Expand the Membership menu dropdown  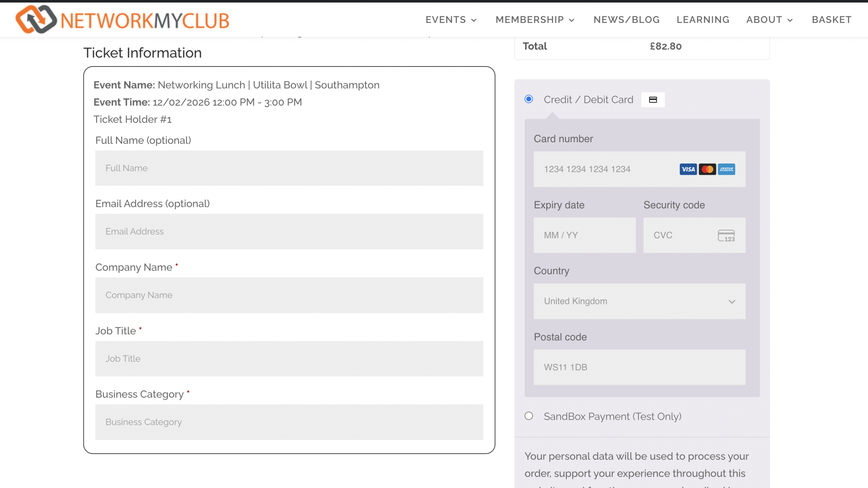click(x=535, y=20)
